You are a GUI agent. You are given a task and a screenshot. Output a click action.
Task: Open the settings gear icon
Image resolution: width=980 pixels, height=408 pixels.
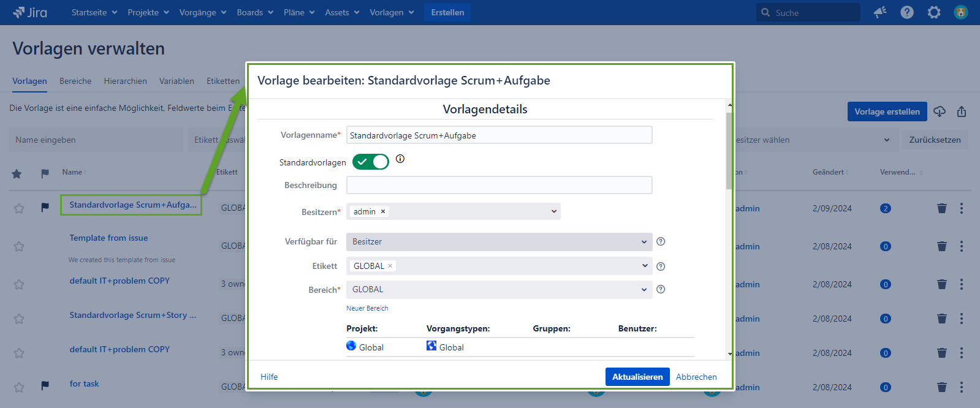click(933, 12)
